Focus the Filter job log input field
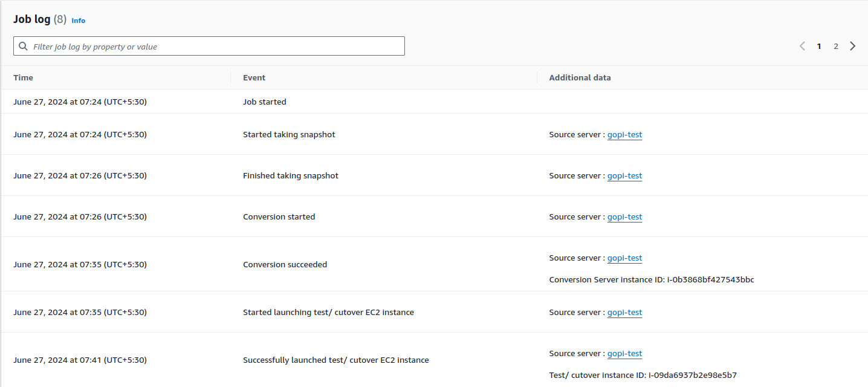868x387 pixels. pos(209,47)
